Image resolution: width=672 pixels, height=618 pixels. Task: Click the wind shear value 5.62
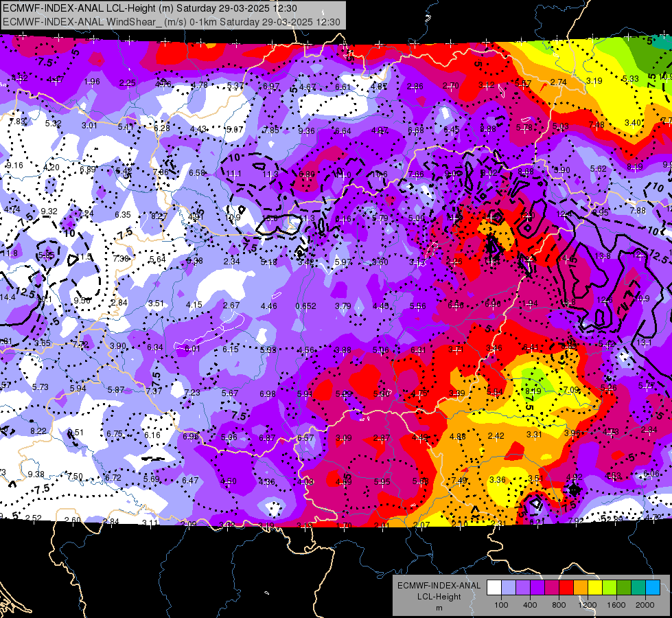click(x=598, y=168)
